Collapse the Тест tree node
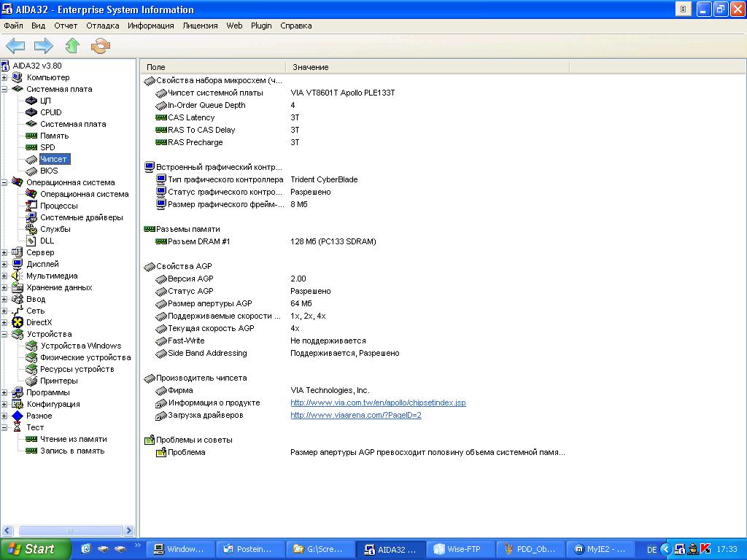The width and height of the screenshot is (747, 560). coord(4,427)
